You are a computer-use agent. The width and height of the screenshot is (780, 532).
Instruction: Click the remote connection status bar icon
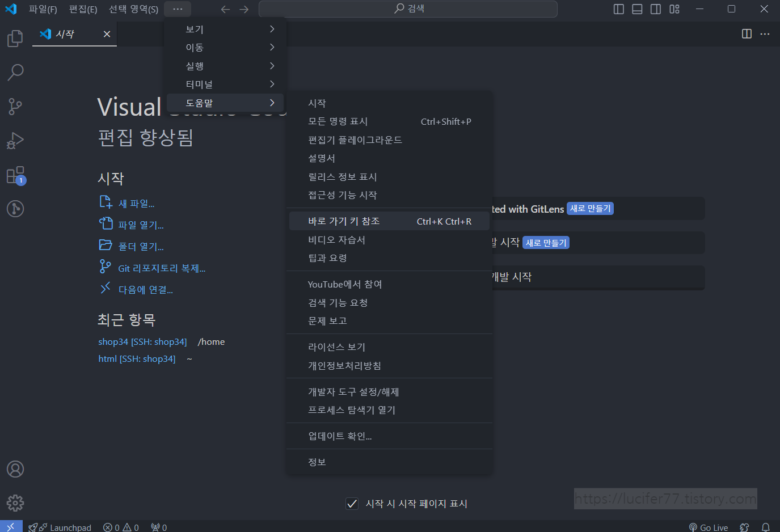click(11, 527)
